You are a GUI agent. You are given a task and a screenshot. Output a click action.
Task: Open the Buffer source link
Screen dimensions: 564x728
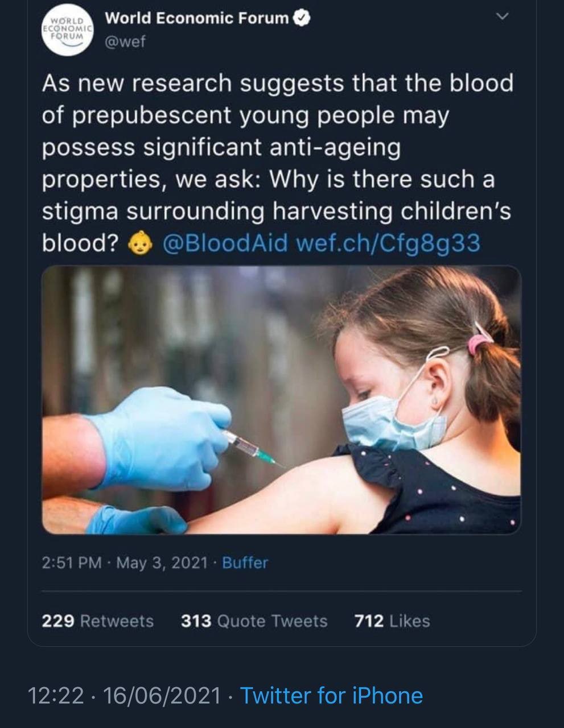click(x=245, y=563)
